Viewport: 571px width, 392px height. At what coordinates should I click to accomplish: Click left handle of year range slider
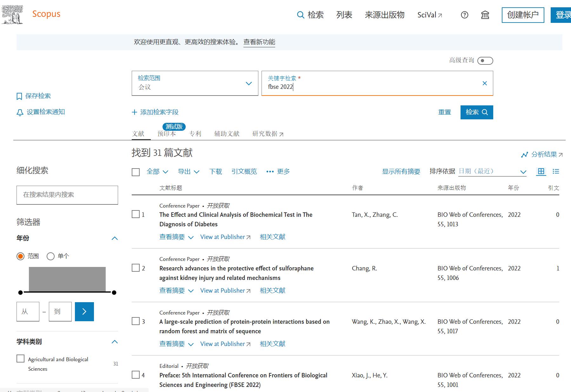point(21,292)
